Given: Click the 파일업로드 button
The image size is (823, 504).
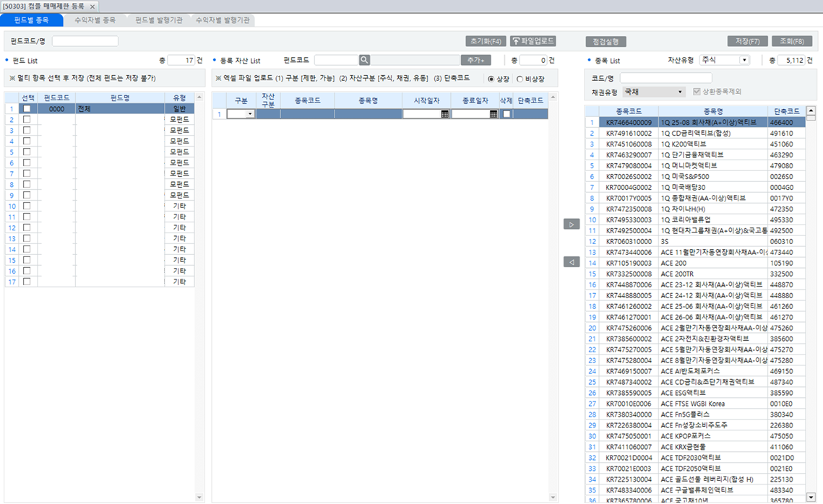Looking at the screenshot, I should point(533,41).
